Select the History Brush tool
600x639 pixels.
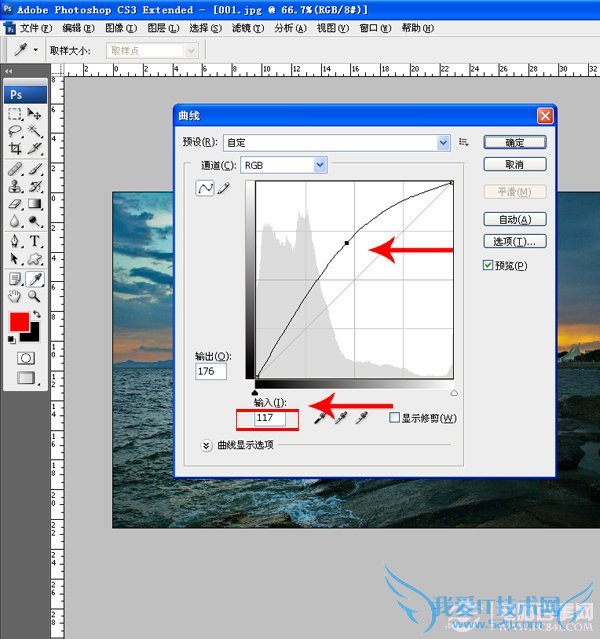coord(34,186)
